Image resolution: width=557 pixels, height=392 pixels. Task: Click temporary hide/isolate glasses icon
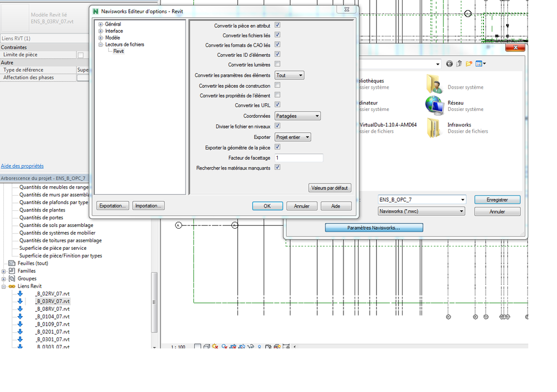[x=251, y=346]
